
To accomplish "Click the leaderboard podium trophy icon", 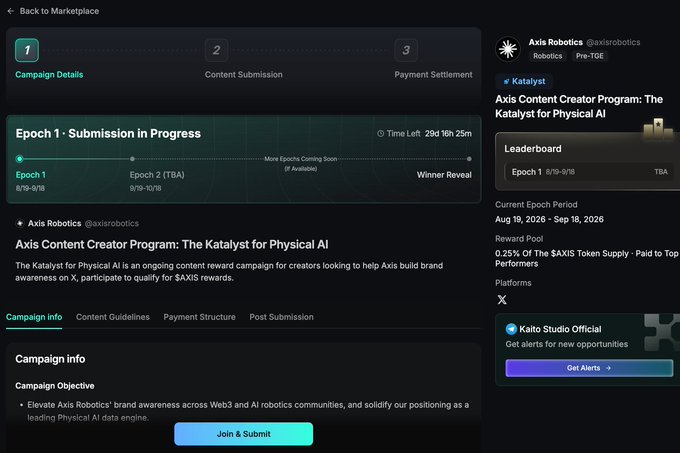I will [x=658, y=128].
